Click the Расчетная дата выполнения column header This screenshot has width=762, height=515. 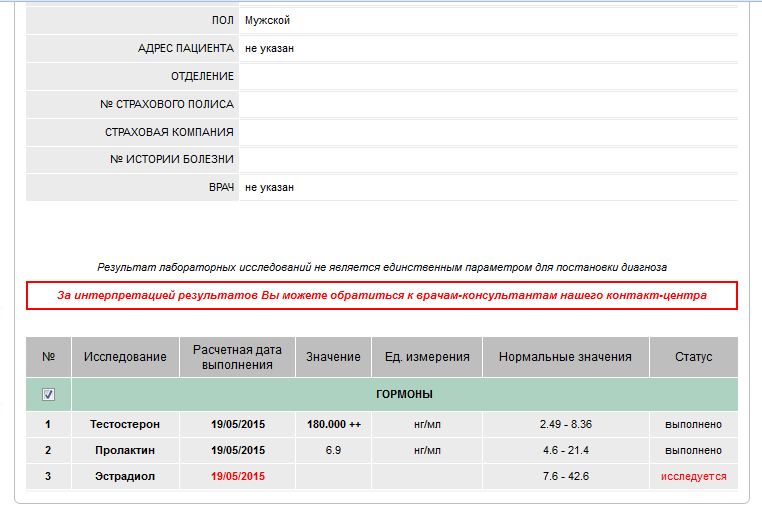237,357
